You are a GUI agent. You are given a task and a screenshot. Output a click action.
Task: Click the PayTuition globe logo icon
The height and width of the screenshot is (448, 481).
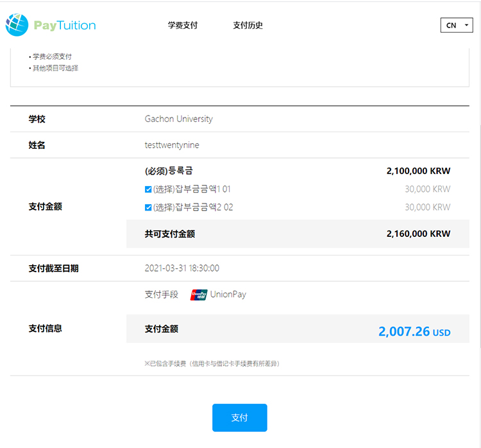17,25
